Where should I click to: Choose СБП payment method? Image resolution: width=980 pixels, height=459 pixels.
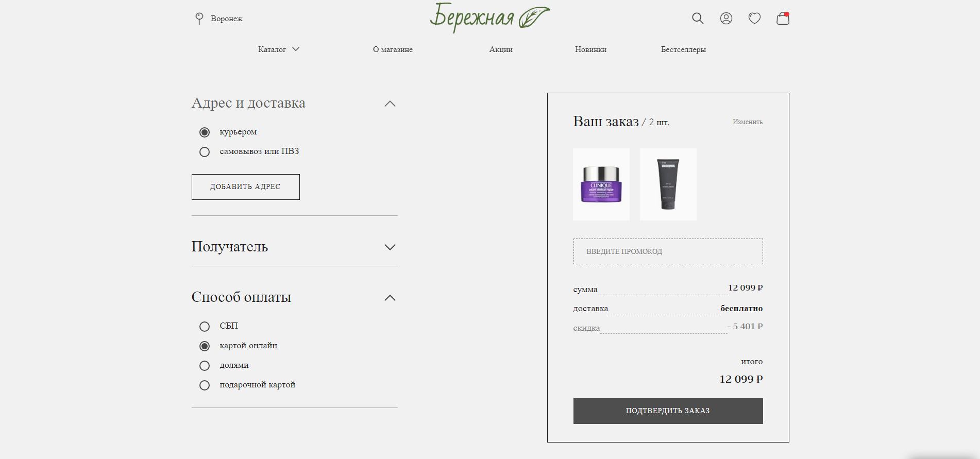click(205, 327)
